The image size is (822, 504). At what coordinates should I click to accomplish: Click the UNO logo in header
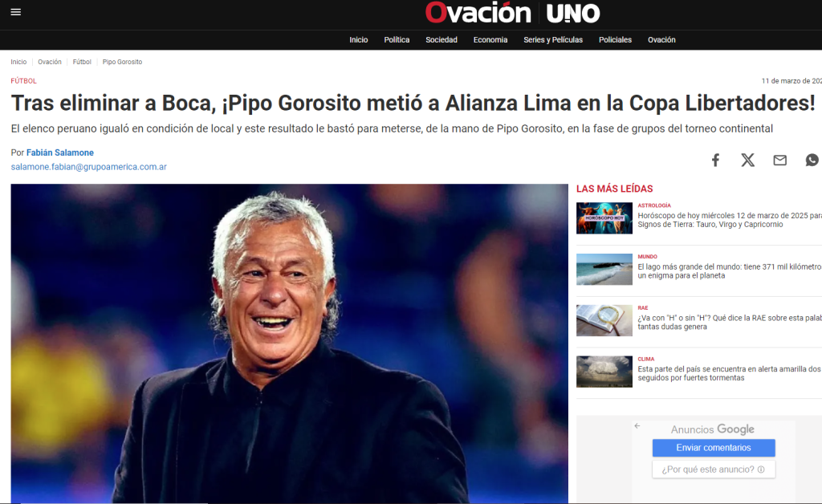click(x=573, y=14)
